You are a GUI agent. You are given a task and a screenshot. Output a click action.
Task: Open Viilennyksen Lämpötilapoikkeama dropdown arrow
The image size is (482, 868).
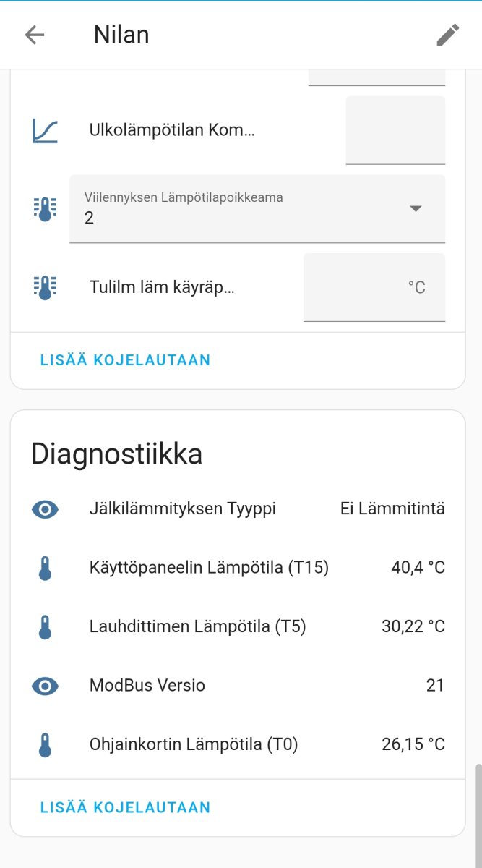pos(416,209)
